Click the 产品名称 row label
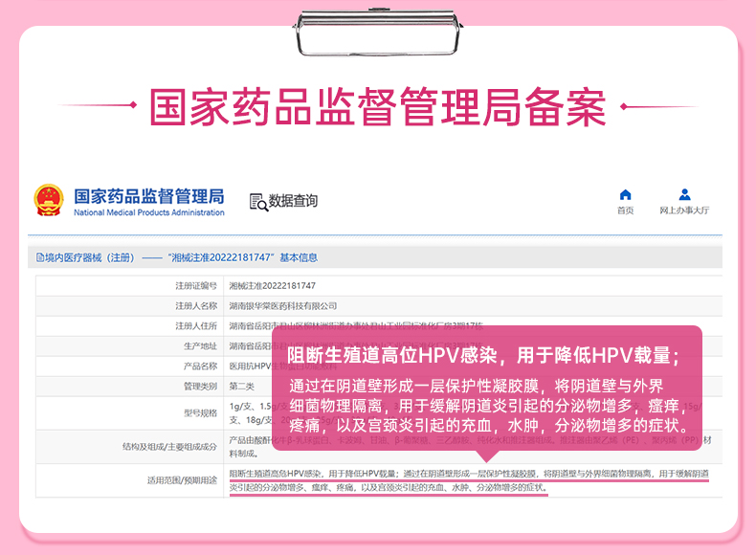The height and width of the screenshot is (555, 756). (200, 366)
